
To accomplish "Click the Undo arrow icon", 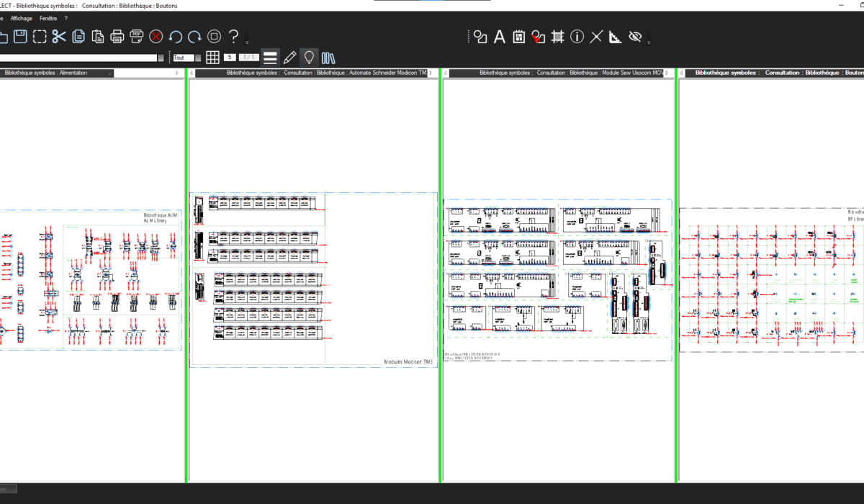I will click(175, 37).
